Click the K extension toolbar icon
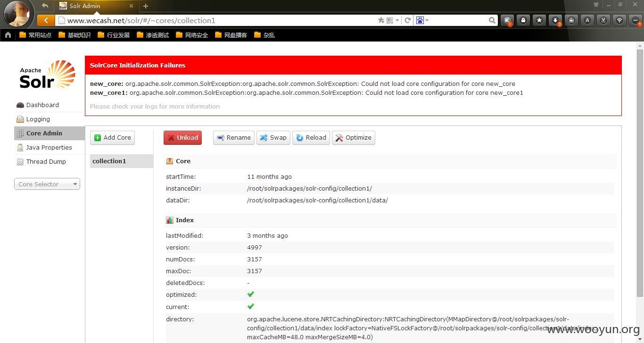 (x=507, y=20)
